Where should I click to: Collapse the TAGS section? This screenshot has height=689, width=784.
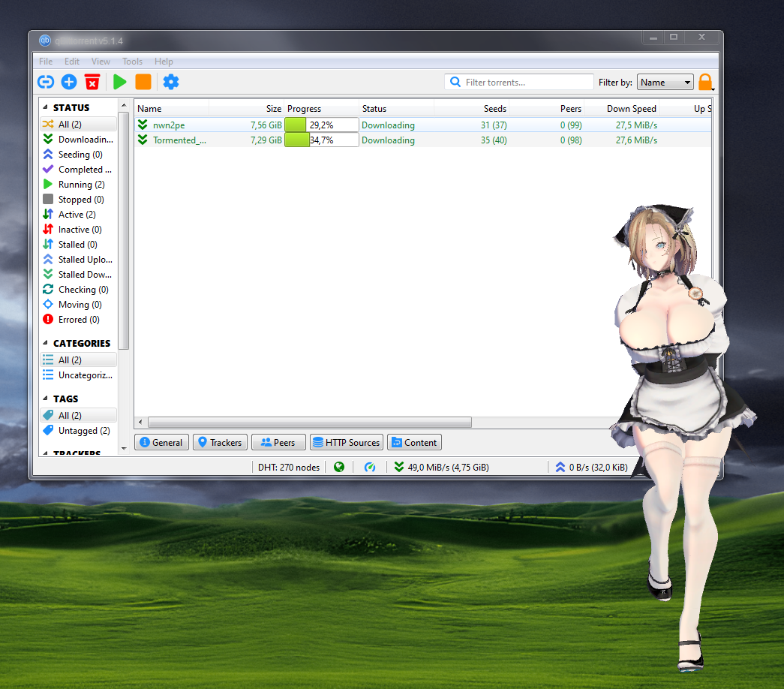click(46, 399)
